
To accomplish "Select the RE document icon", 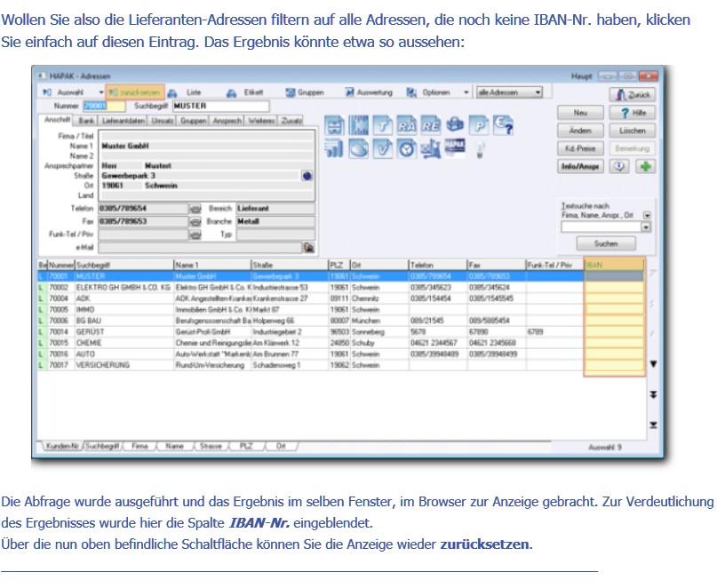I will 430,126.
